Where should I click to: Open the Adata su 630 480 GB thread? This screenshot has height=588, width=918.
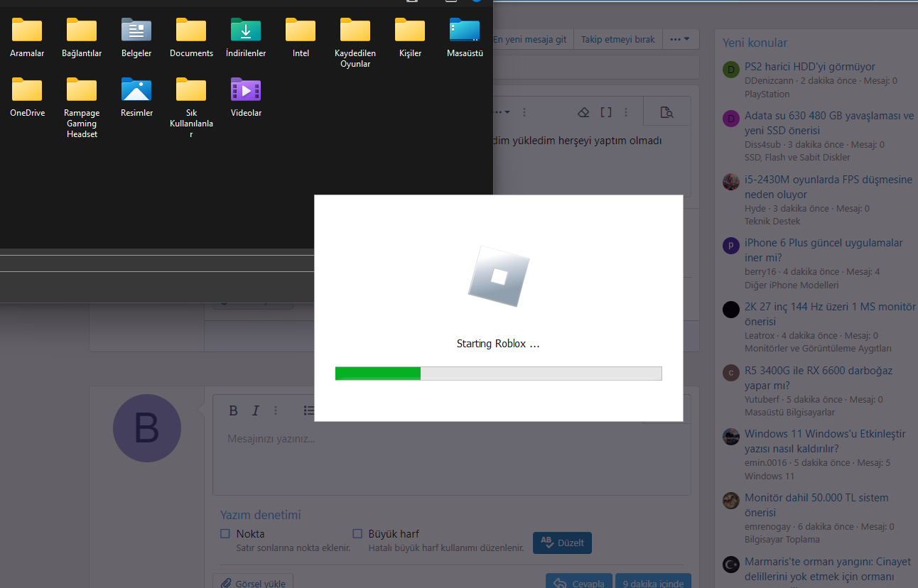coord(829,123)
